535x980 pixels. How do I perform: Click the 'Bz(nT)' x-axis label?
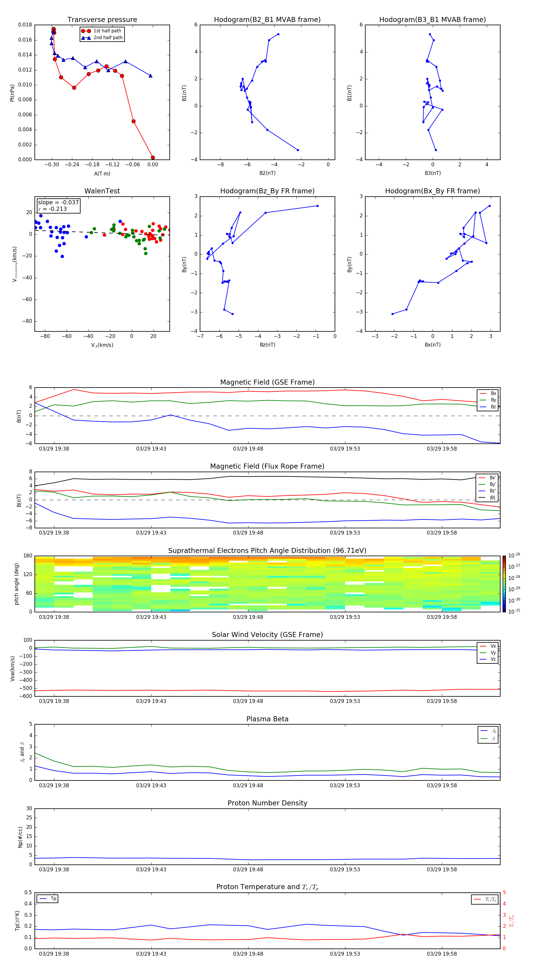point(267,345)
